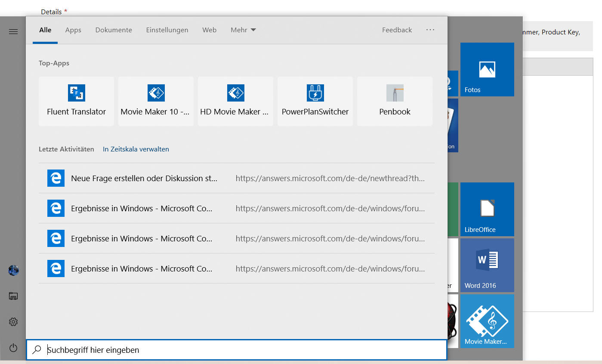The image size is (602, 364).
Task: Open the Power options icon
Action: 13,348
